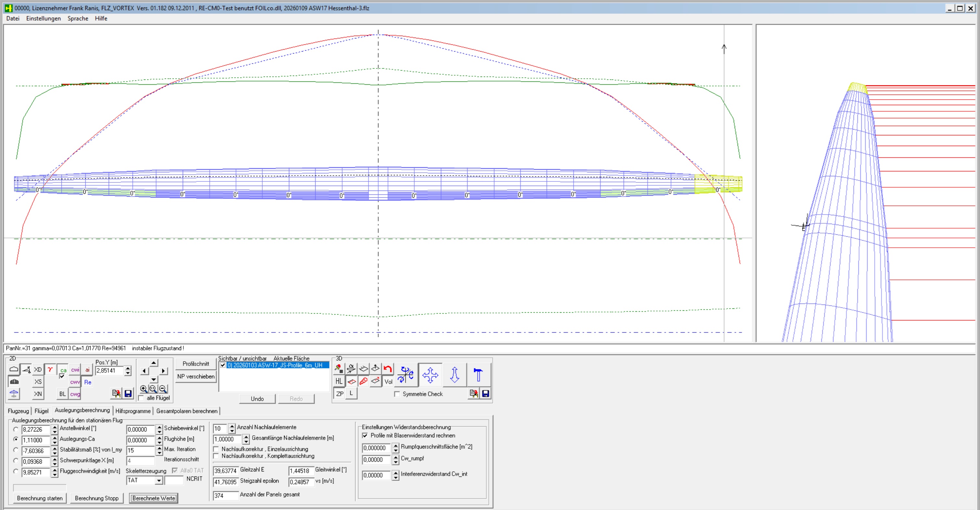Select the 3D rotate axes tool
This screenshot has width=980, height=510.
coord(405,375)
